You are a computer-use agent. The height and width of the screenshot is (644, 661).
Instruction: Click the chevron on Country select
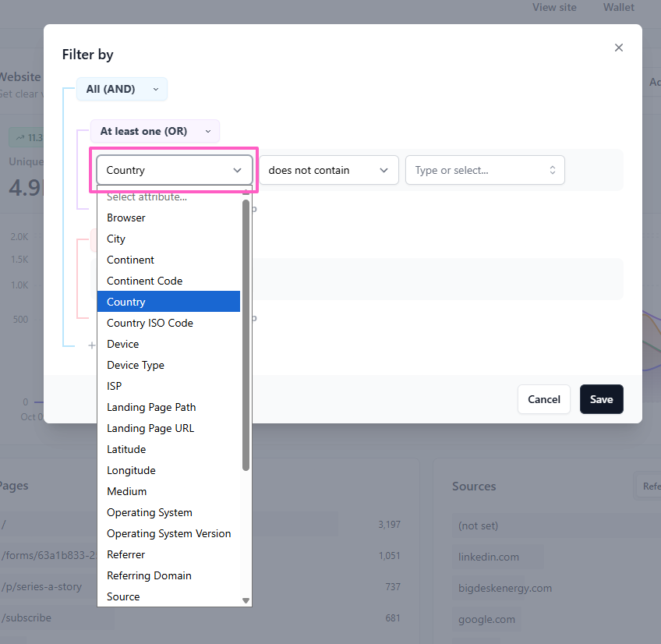point(237,170)
